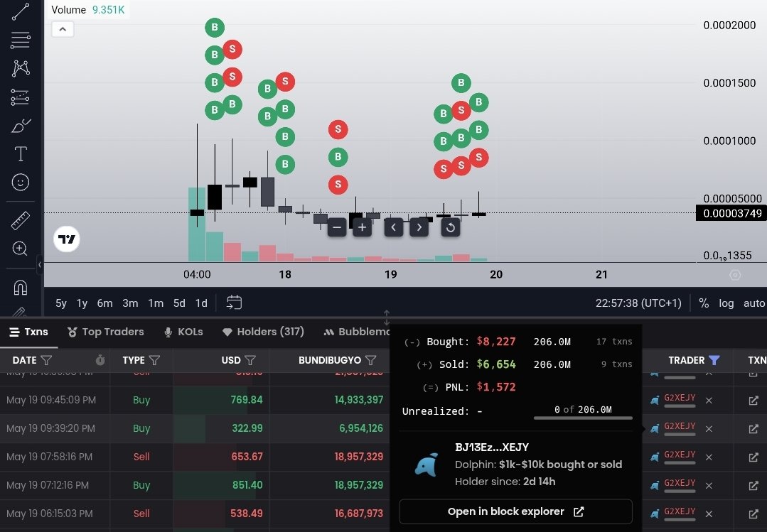The height and width of the screenshot is (532, 767).
Task: Select trader G2XEJY in the 09:45:09 PM row
Action: click(x=680, y=398)
